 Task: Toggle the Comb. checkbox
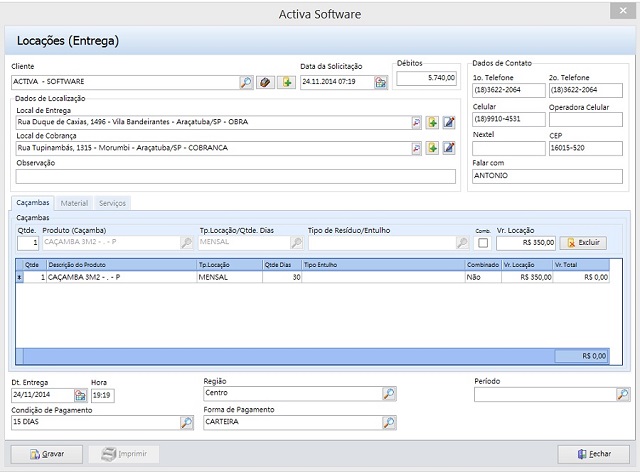(x=483, y=243)
